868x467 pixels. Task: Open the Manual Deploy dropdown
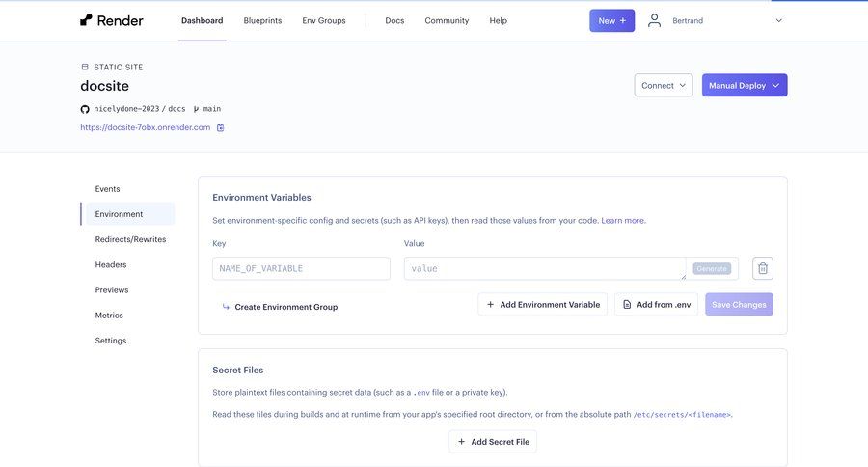[744, 85]
